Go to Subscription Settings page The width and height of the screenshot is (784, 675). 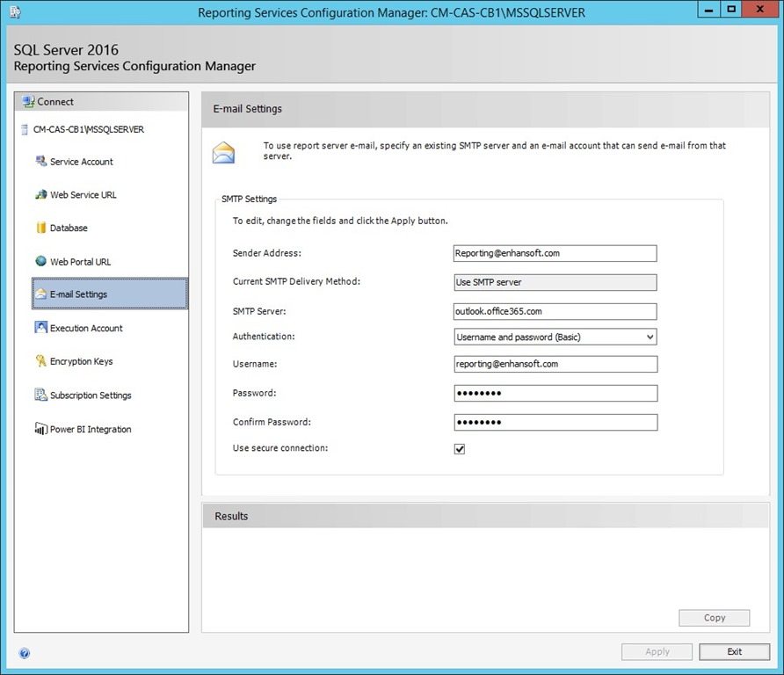click(91, 395)
